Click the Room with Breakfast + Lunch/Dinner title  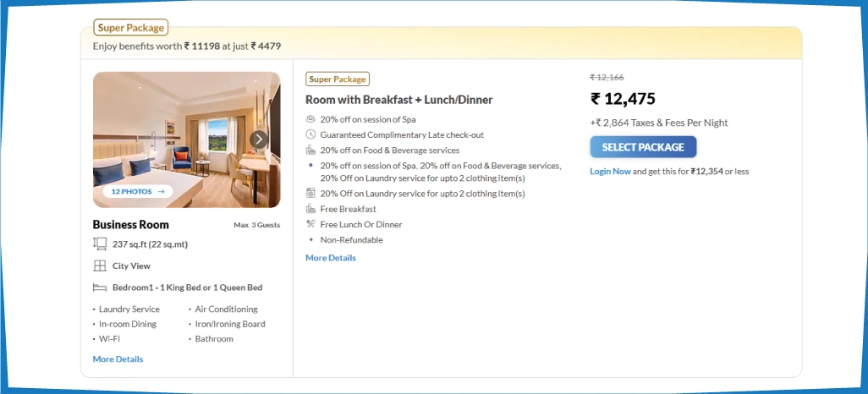click(x=398, y=100)
